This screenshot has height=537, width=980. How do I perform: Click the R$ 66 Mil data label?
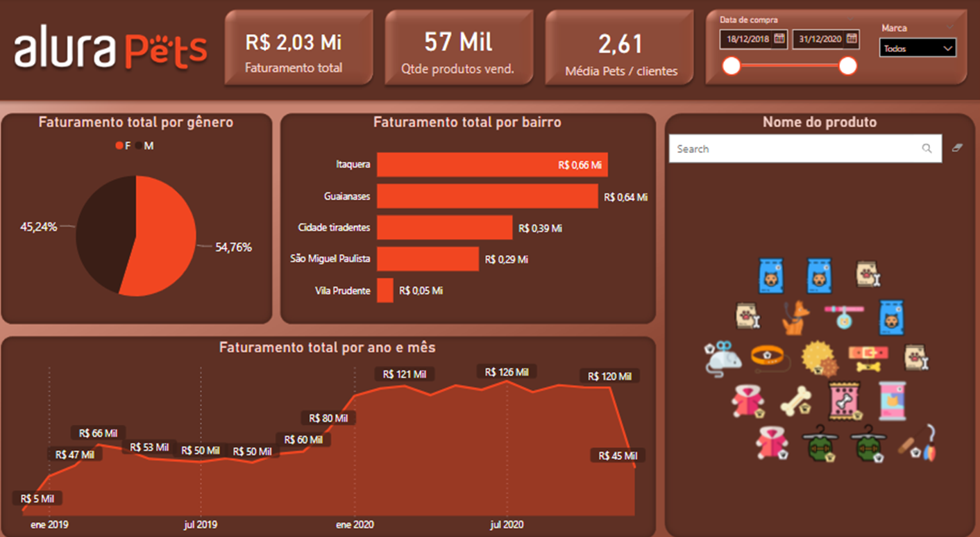pyautogui.click(x=98, y=433)
